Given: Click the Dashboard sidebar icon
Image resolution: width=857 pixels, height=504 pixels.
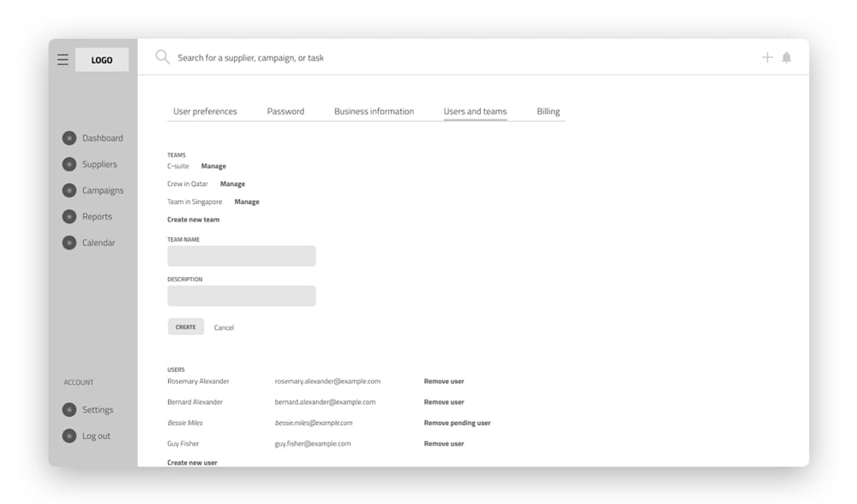Looking at the screenshot, I should pos(69,138).
